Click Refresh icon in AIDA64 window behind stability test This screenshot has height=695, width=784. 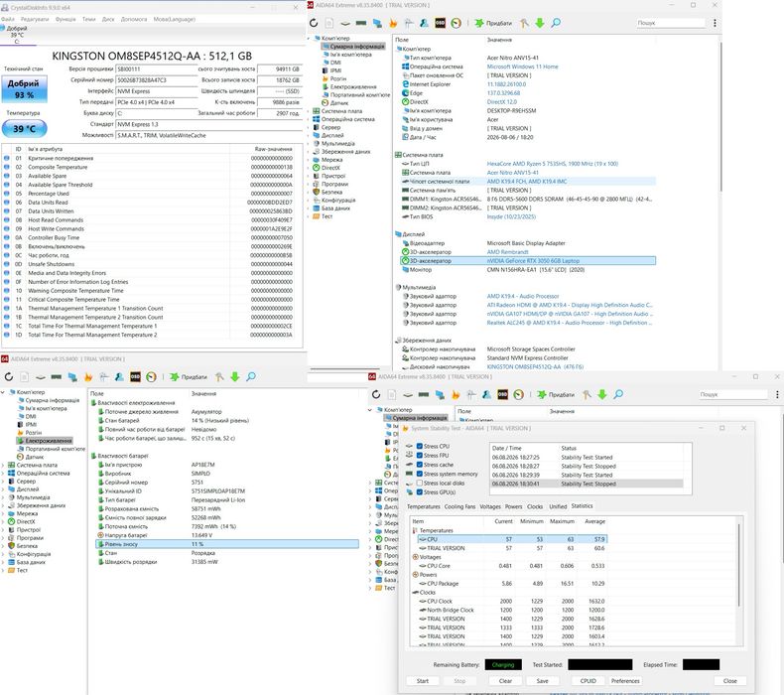376,394
